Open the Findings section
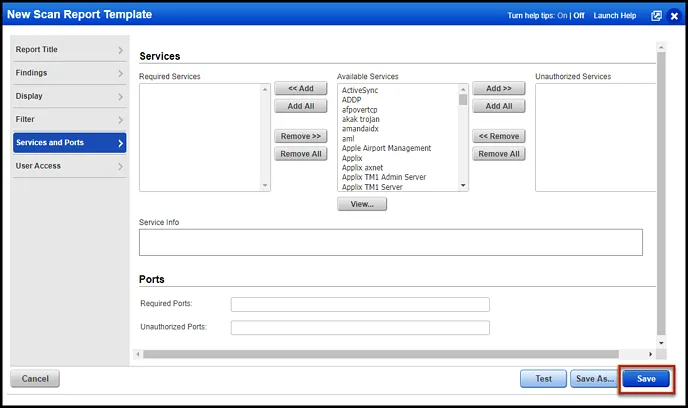The height and width of the screenshot is (408, 688). [69, 73]
